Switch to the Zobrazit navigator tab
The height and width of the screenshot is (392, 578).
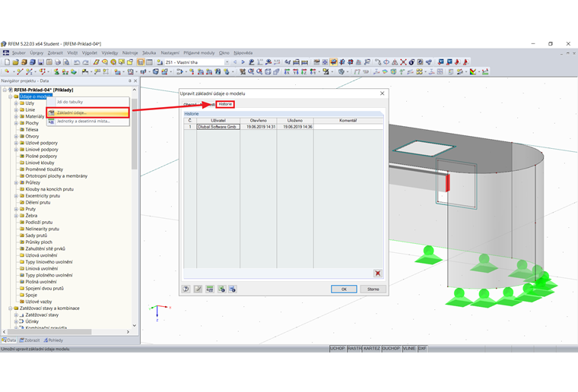point(30,340)
